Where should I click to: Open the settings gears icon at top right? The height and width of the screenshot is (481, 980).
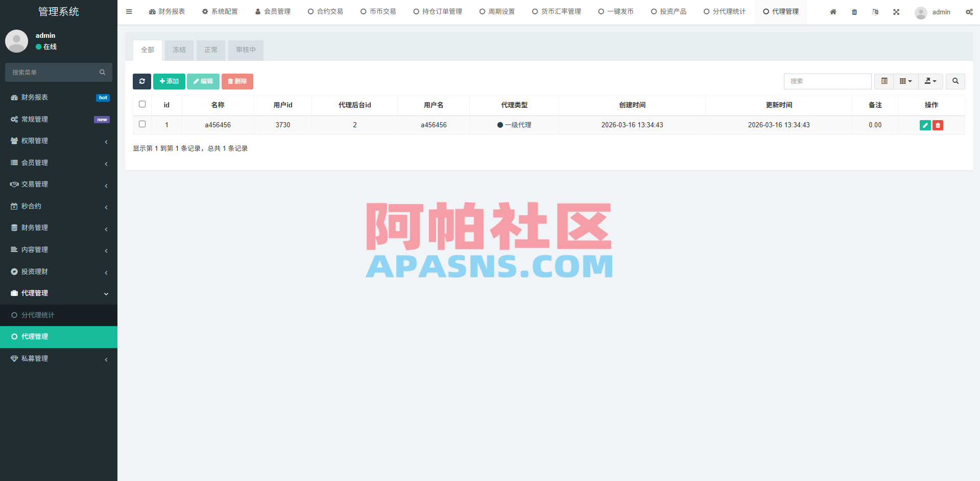pyautogui.click(x=969, y=12)
